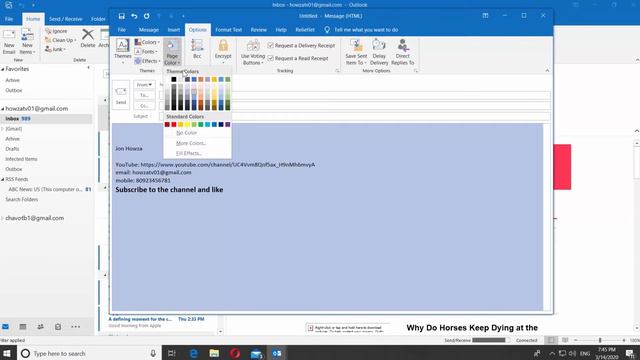Collapse the howzatv01@gmail.com account tree
The height and width of the screenshot is (360, 640).
tap(2, 109)
